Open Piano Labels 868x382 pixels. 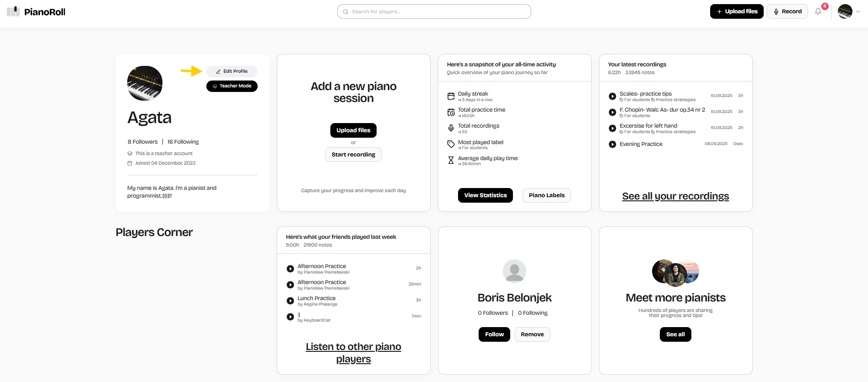pyautogui.click(x=546, y=195)
